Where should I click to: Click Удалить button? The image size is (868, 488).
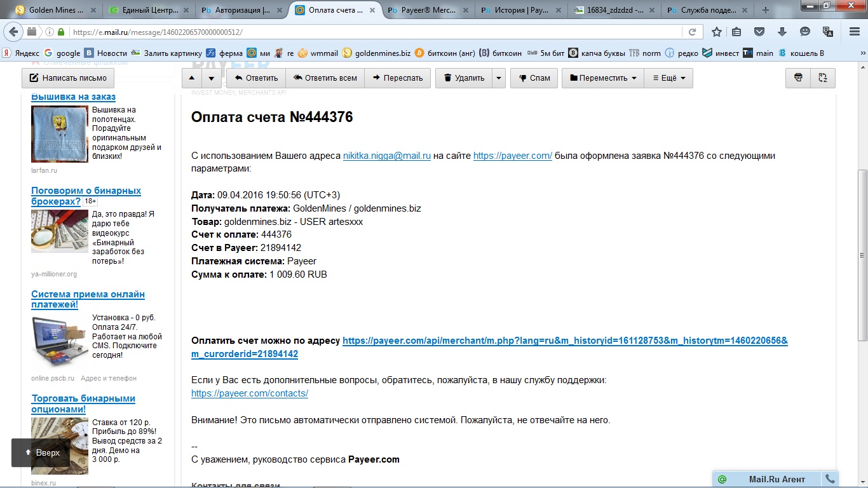click(464, 78)
